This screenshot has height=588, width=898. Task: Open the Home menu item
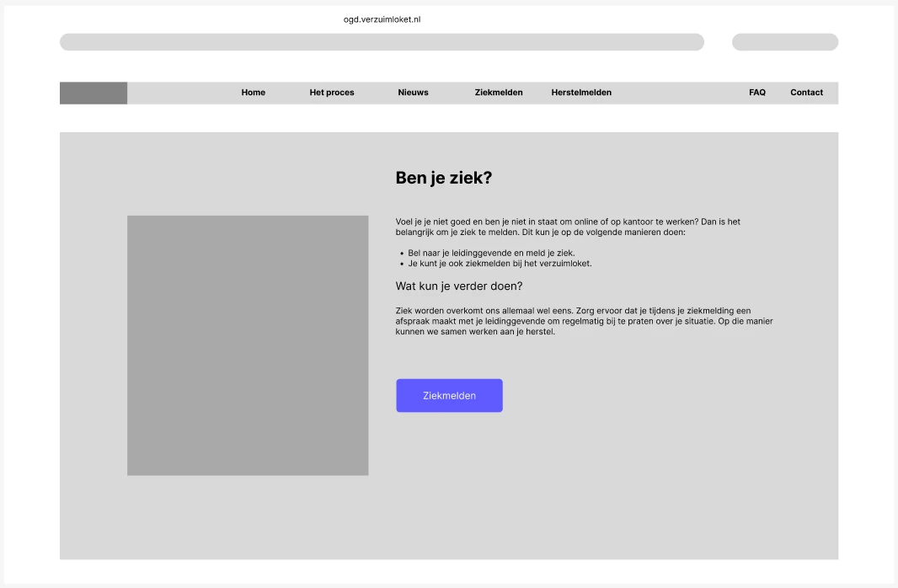point(253,92)
